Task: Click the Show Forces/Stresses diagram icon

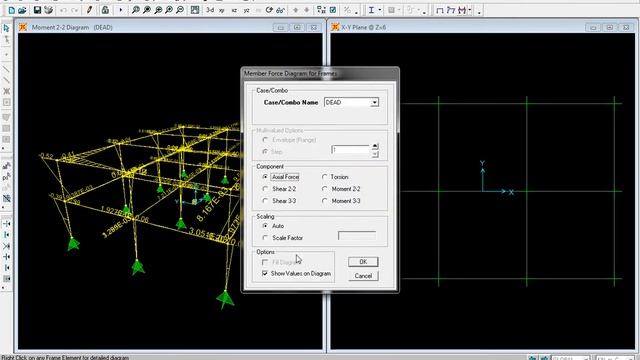Action: click(462, 10)
